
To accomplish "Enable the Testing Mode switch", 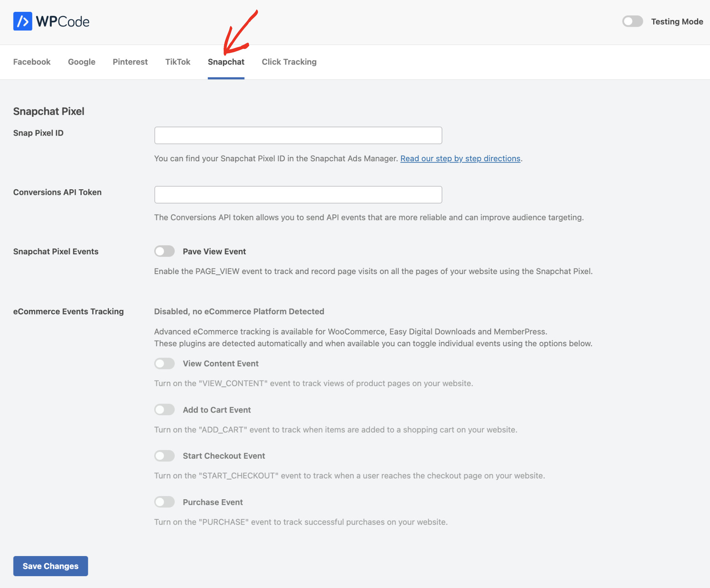I will click(632, 21).
